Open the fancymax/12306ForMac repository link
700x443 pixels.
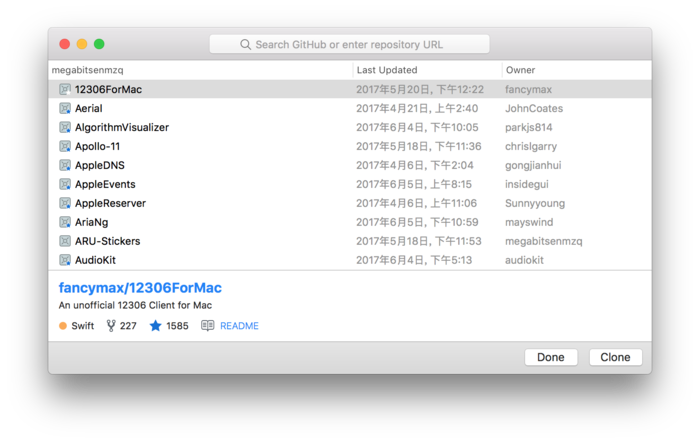point(140,288)
